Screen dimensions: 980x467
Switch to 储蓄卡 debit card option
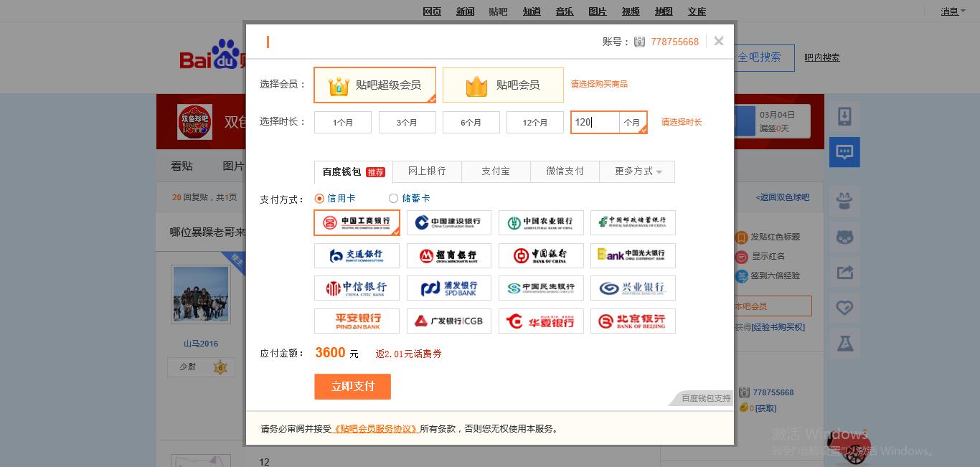coord(393,199)
